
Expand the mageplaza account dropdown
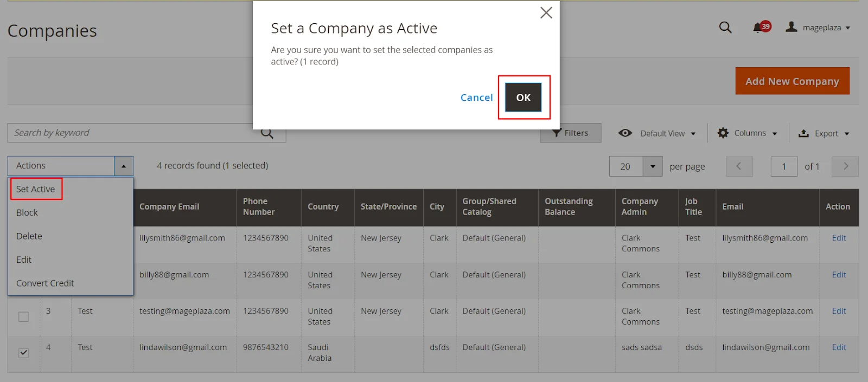[x=847, y=28]
